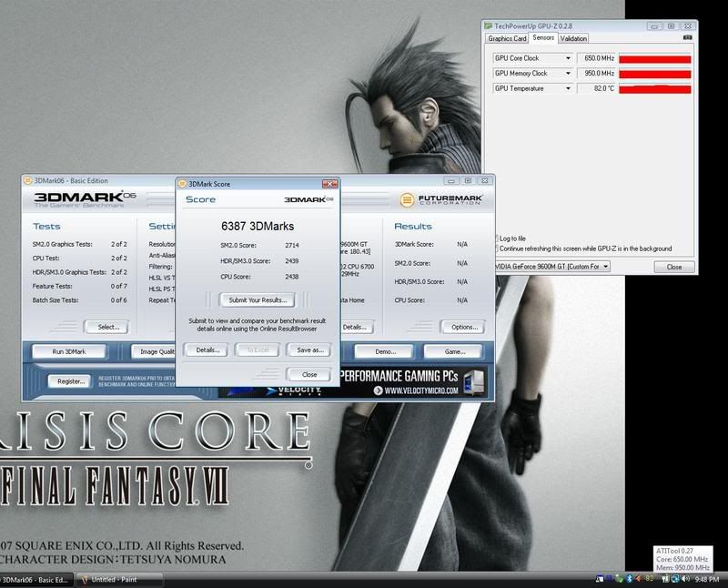The image size is (728, 588).
Task: Click the Image Quality button
Action: [x=153, y=351]
